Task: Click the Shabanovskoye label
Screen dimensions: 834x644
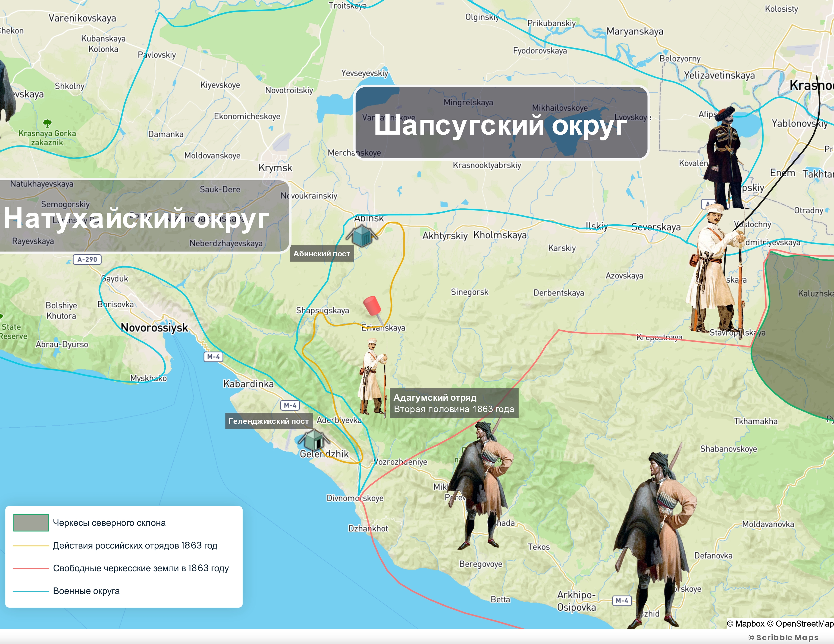Action: pos(729,449)
